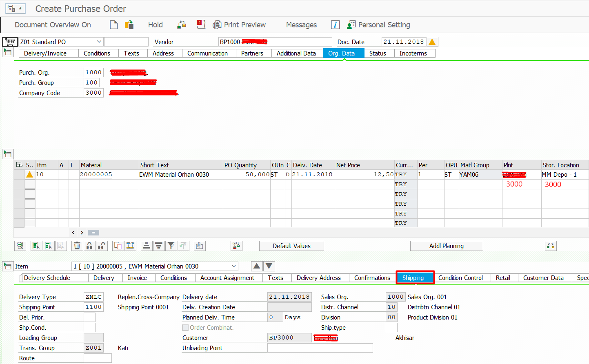Click the Select block icon
Viewport: 589px width, 364px height.
tap(49, 246)
